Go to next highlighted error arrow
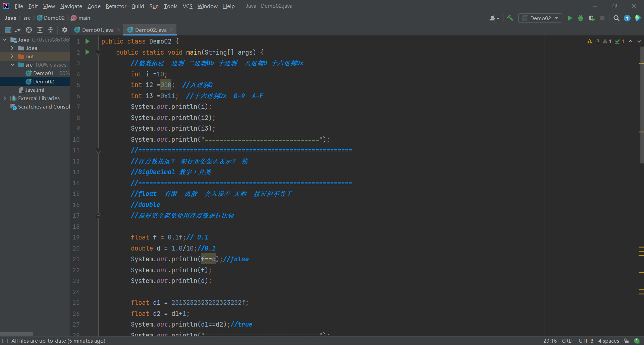The height and width of the screenshot is (345, 644). click(639, 41)
